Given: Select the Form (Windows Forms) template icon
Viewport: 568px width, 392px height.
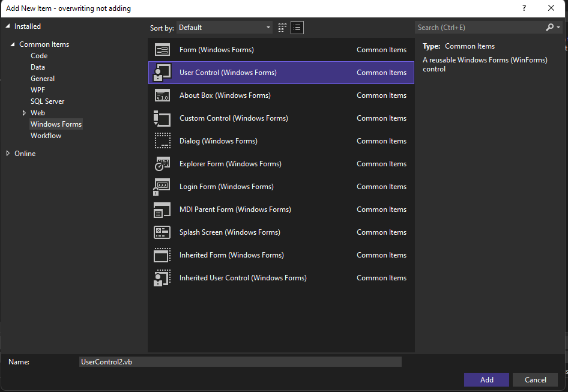Looking at the screenshot, I should click(x=162, y=49).
